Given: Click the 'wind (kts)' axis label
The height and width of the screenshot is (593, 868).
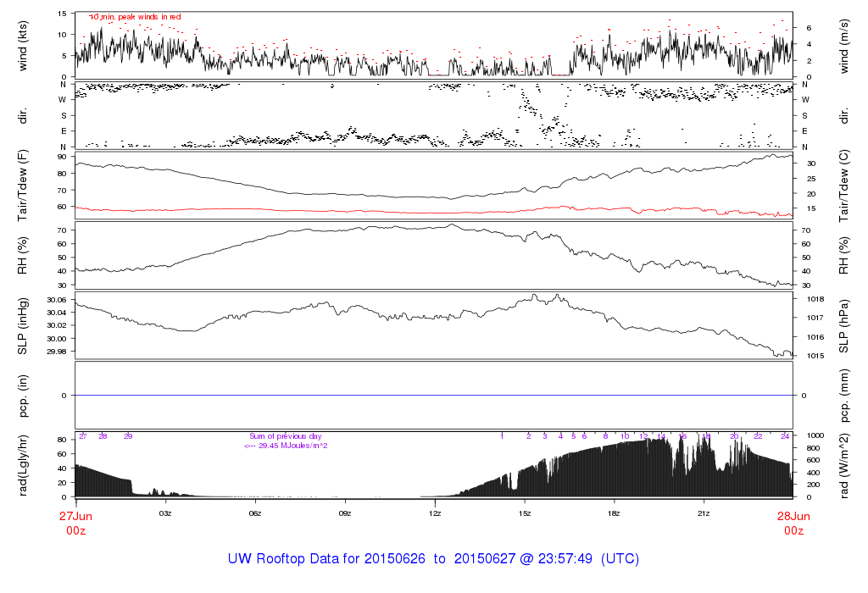Looking at the screenshot, I should (23, 44).
